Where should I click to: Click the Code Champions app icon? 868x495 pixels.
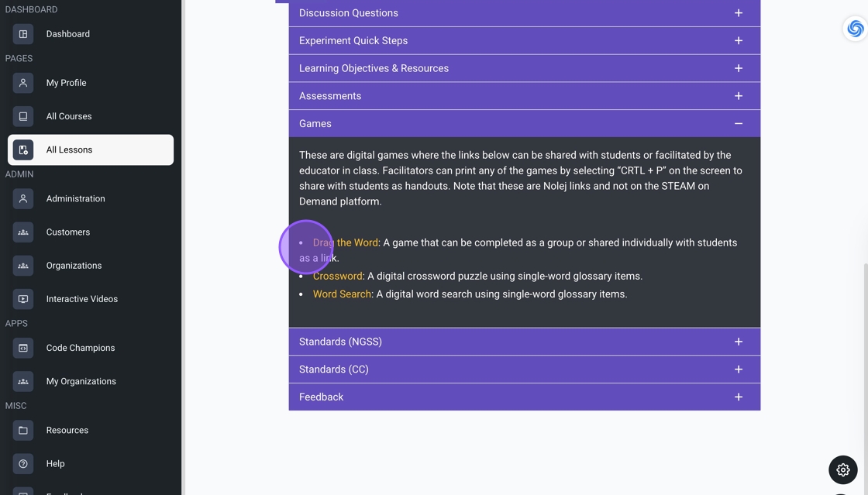coord(23,348)
